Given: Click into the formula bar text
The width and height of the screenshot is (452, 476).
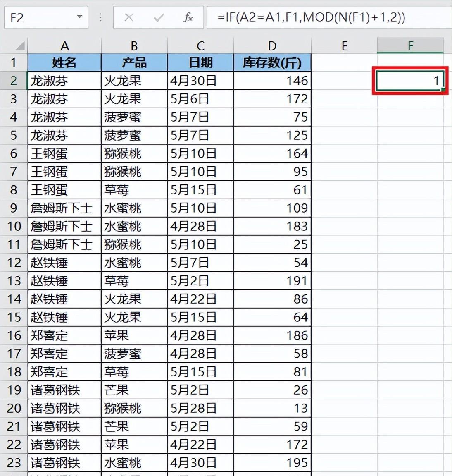Looking at the screenshot, I should point(311,17).
